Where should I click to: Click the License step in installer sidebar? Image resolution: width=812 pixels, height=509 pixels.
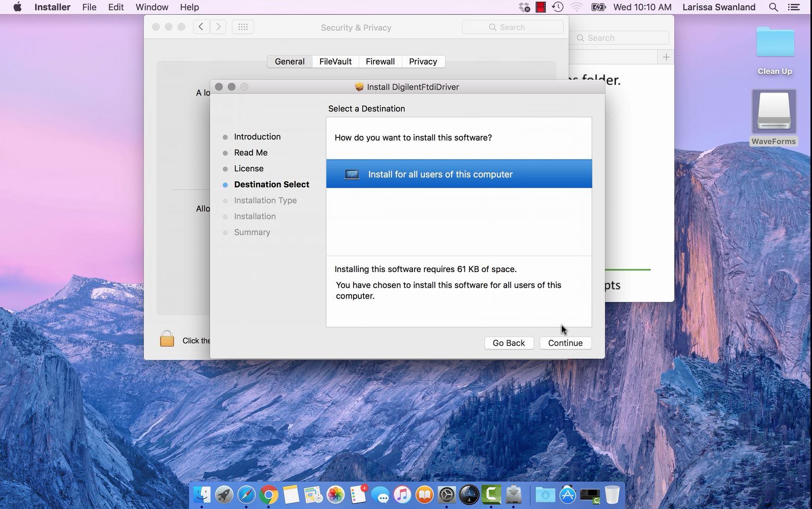pos(248,168)
